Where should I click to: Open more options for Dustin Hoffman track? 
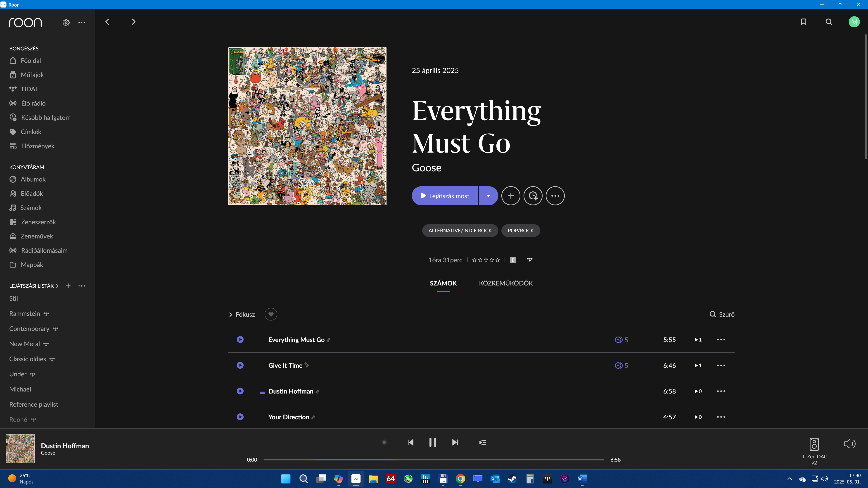click(x=721, y=391)
